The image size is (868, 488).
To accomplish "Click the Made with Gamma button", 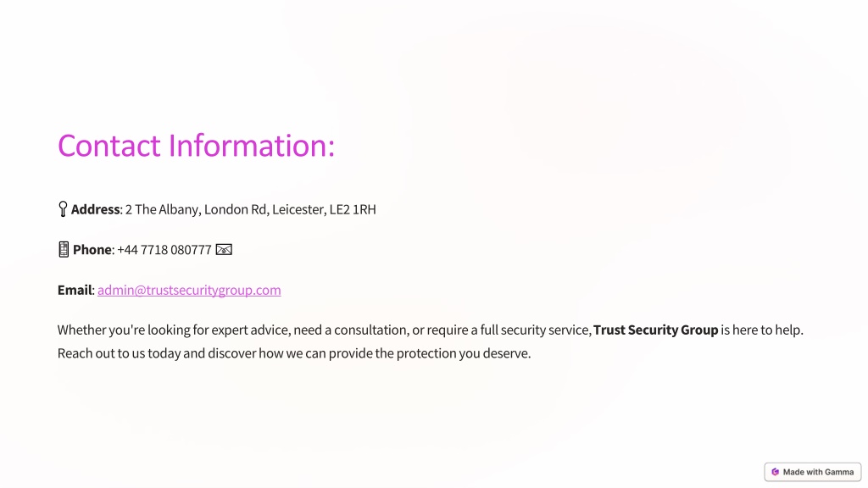I will [x=813, y=472].
